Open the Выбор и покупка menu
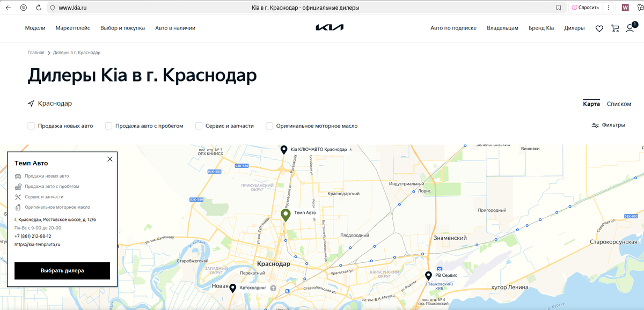644x310 pixels. [x=122, y=28]
